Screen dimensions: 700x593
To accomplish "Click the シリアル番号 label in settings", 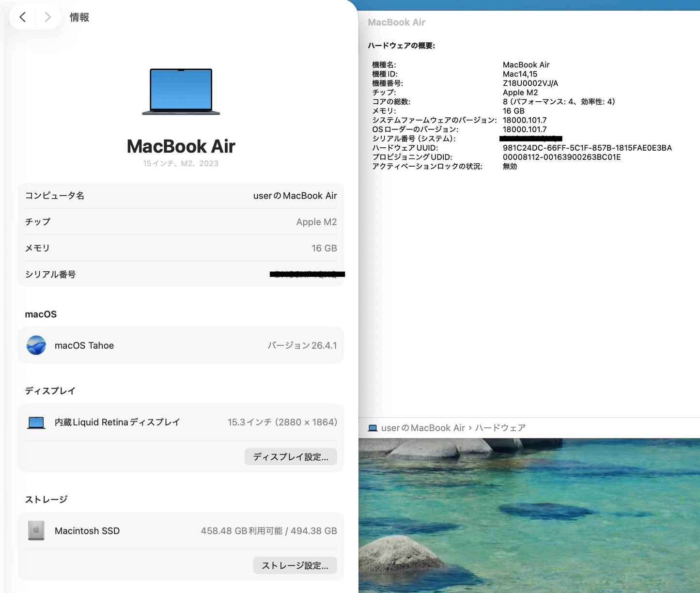I will (x=50, y=274).
